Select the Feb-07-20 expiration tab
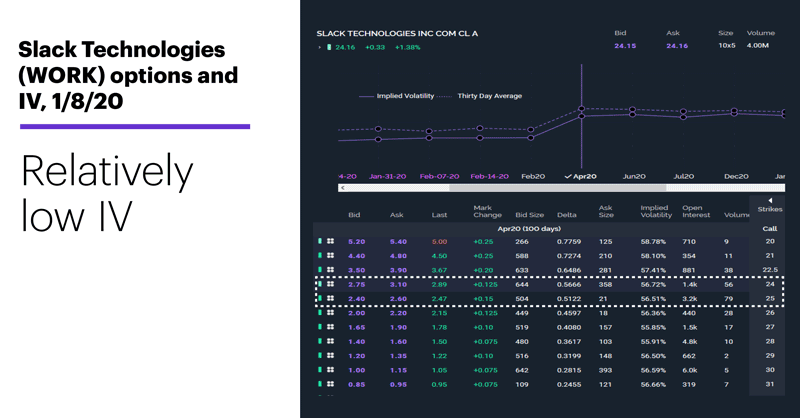800x418 pixels. pos(439,176)
